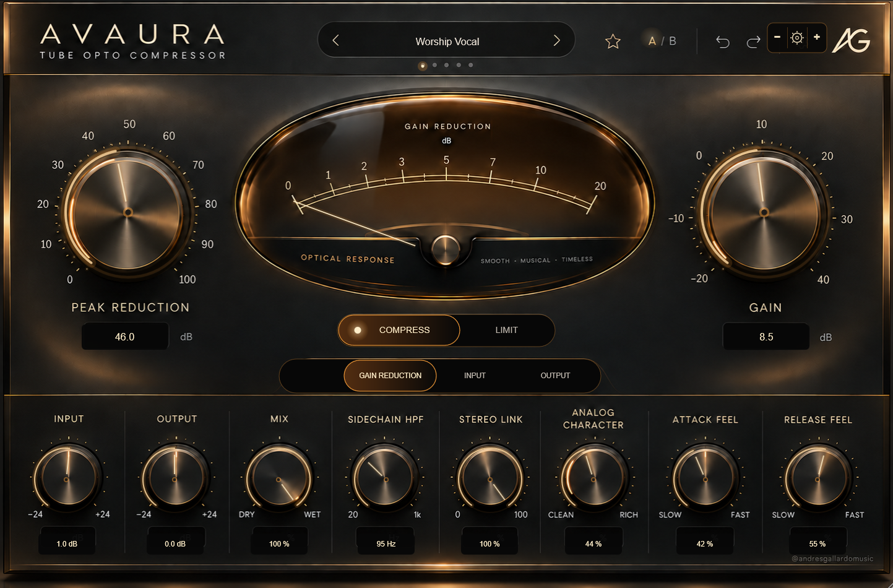Show INPUT on the meter

[x=475, y=376]
